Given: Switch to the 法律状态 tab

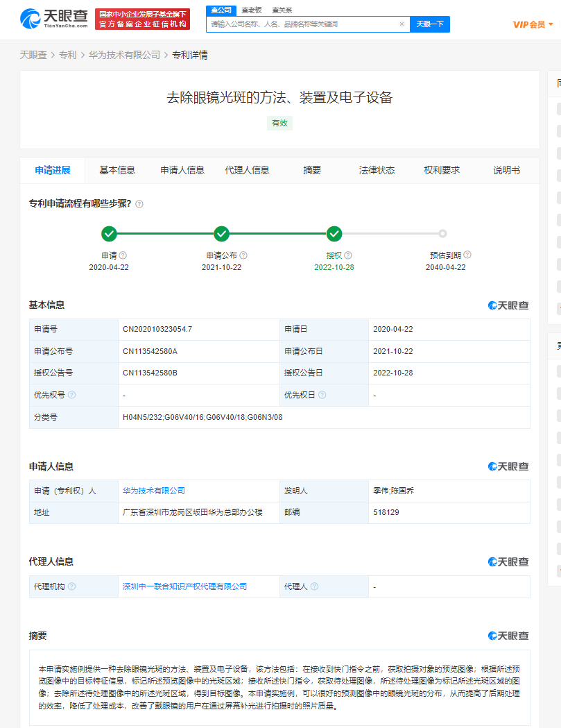Looking at the screenshot, I should [x=377, y=171].
